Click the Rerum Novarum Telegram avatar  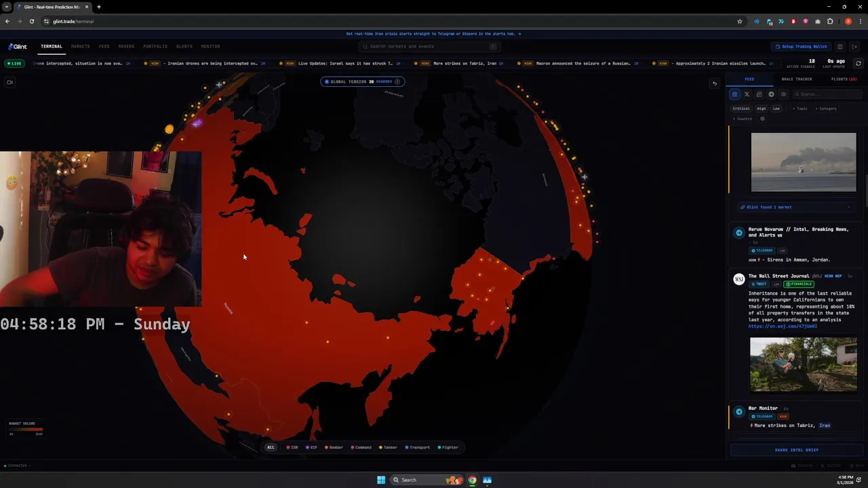pos(739,232)
